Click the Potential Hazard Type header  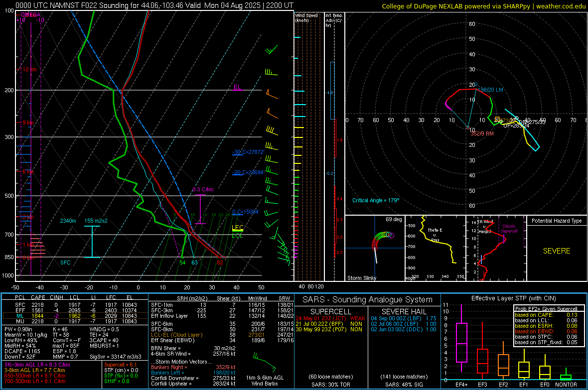click(557, 221)
